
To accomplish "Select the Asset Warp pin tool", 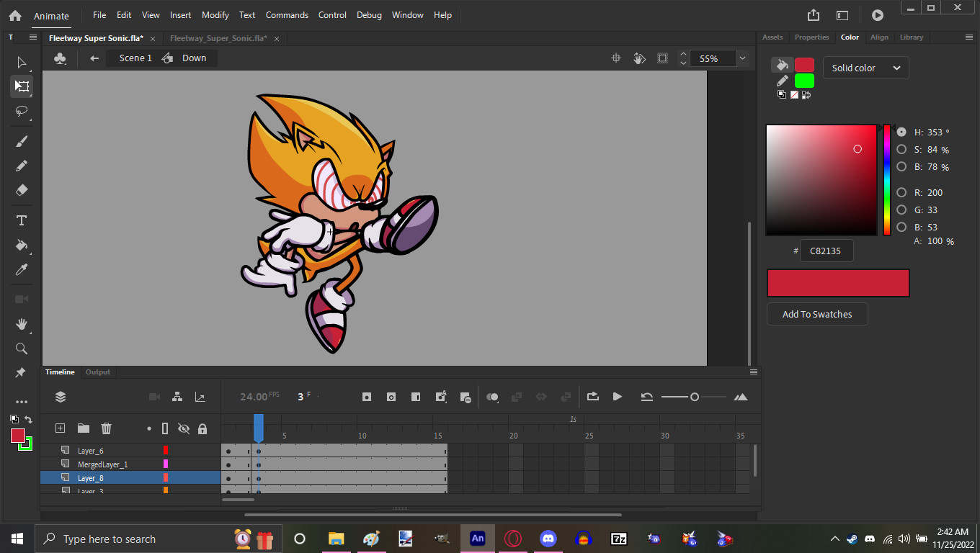I will 20,373.
